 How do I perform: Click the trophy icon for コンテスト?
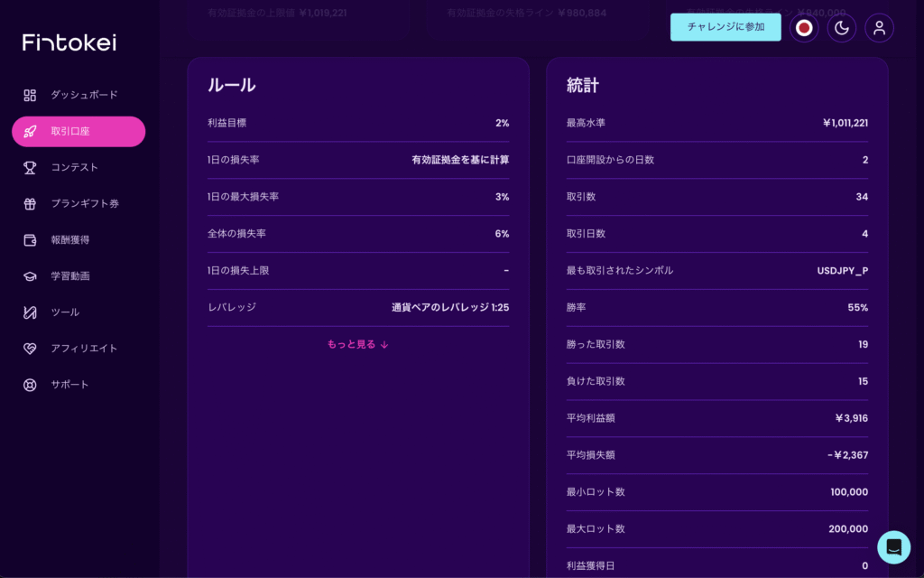(x=30, y=167)
